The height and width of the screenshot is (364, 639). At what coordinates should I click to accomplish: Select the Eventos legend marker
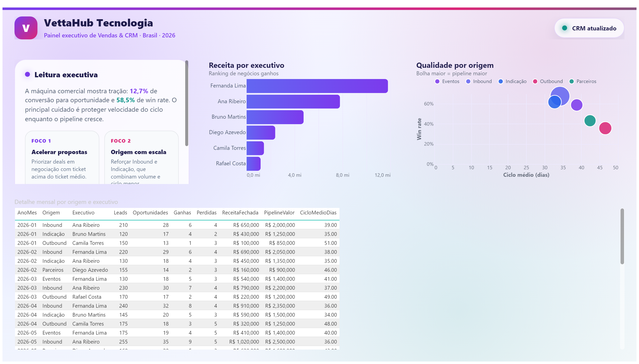click(x=437, y=81)
